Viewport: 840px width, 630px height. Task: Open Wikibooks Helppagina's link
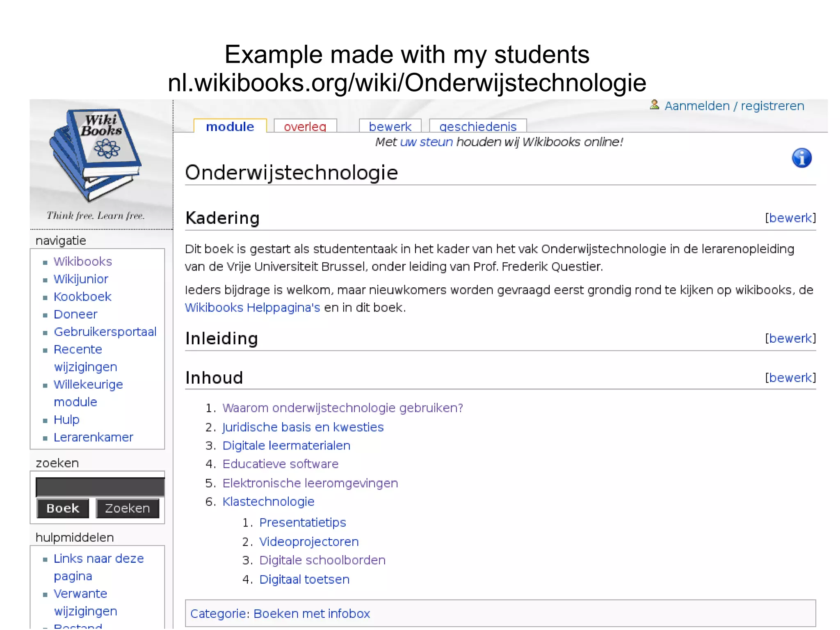[252, 307]
